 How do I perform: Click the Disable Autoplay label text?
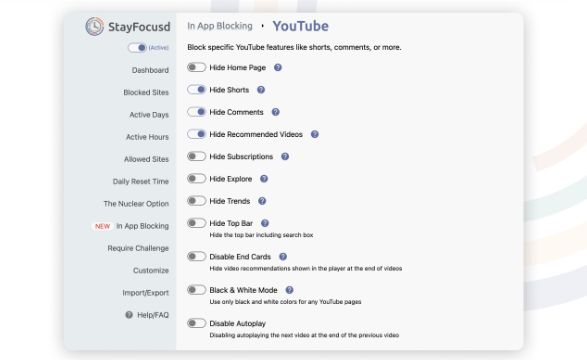(x=238, y=323)
